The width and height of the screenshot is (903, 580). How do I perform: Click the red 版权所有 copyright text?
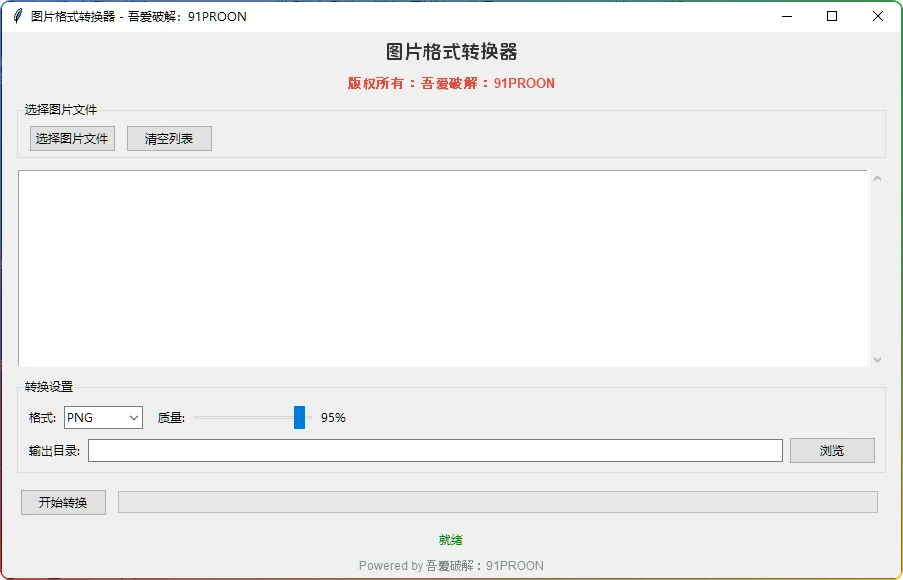tap(451, 83)
